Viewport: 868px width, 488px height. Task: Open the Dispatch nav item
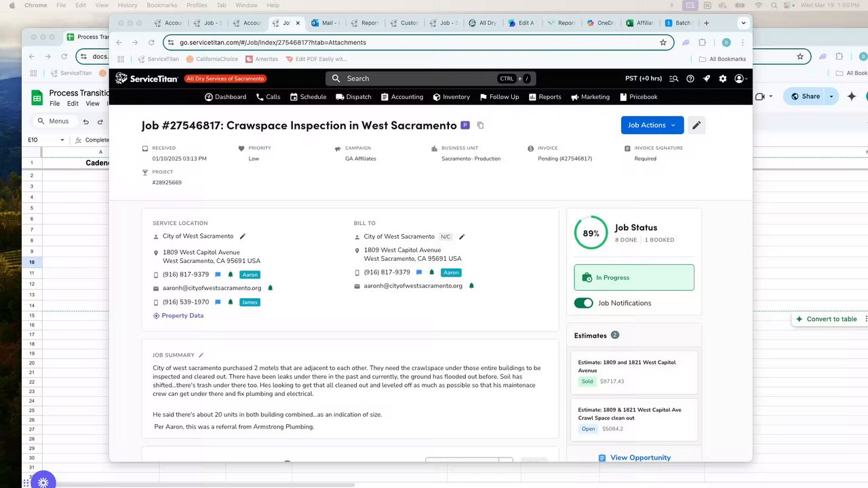[353, 97]
